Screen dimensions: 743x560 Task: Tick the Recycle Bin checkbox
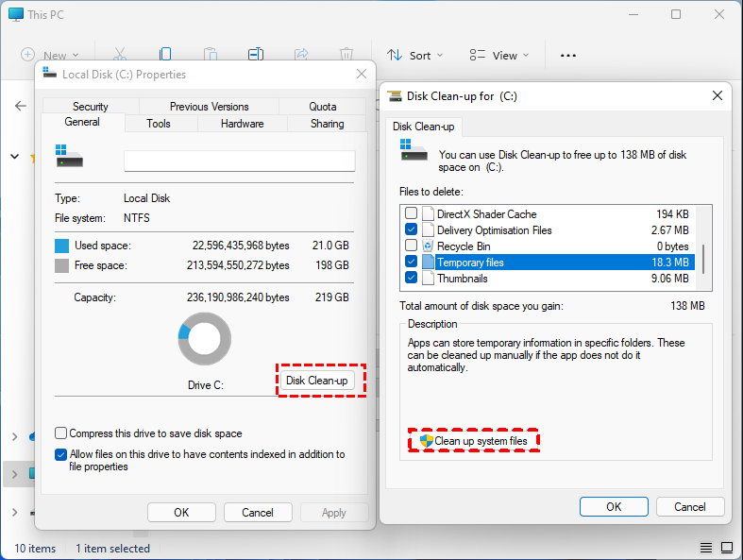coord(412,246)
